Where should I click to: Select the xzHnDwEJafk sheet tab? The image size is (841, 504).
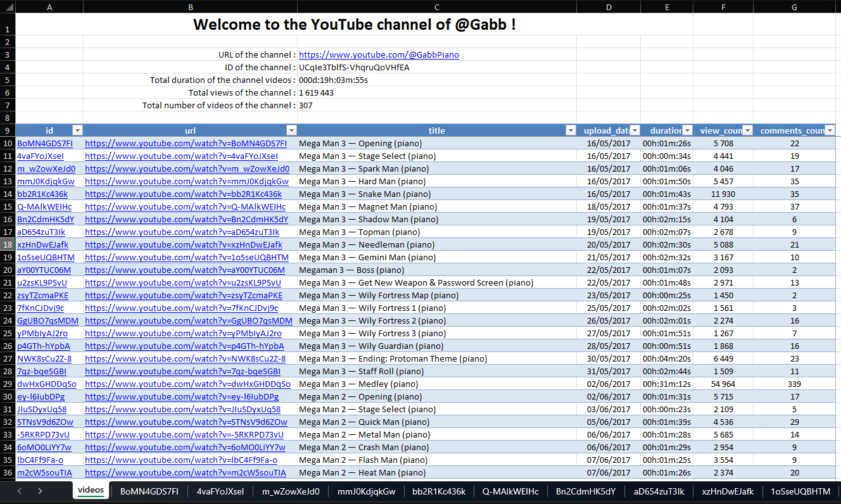(x=727, y=491)
